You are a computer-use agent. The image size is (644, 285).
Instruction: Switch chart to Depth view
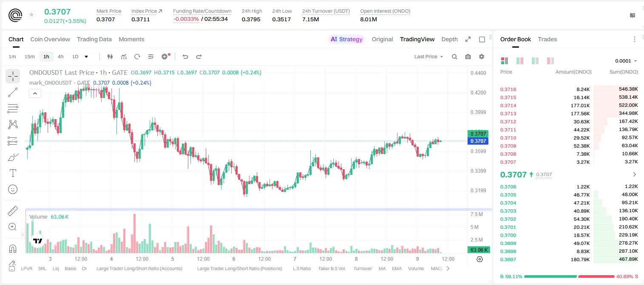pyautogui.click(x=449, y=39)
